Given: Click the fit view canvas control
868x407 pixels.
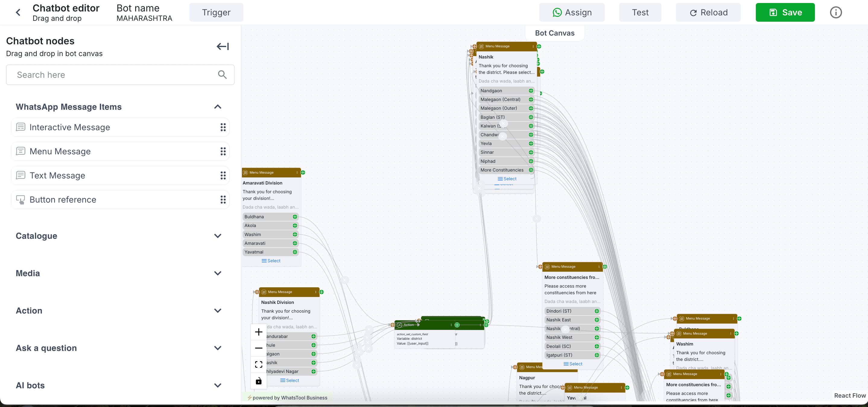Looking at the screenshot, I should [258, 364].
